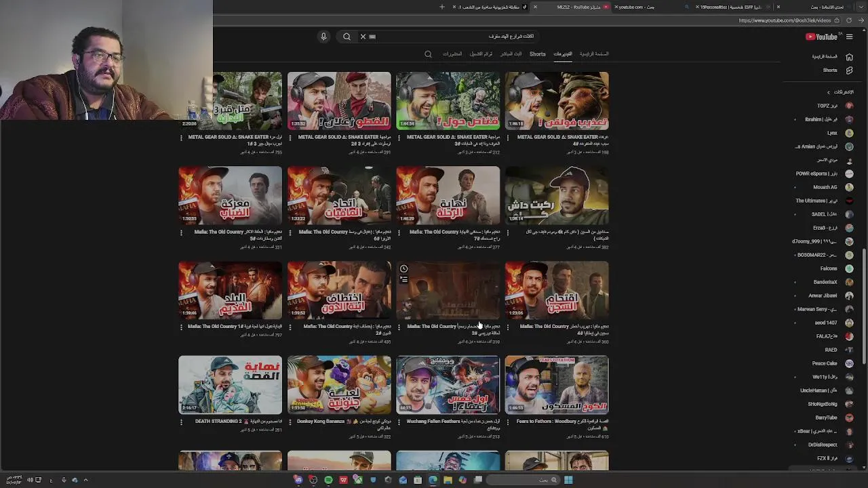The height and width of the screenshot is (488, 868).
Task: Click Watch Later clock icon on hovered video
Action: (x=403, y=269)
